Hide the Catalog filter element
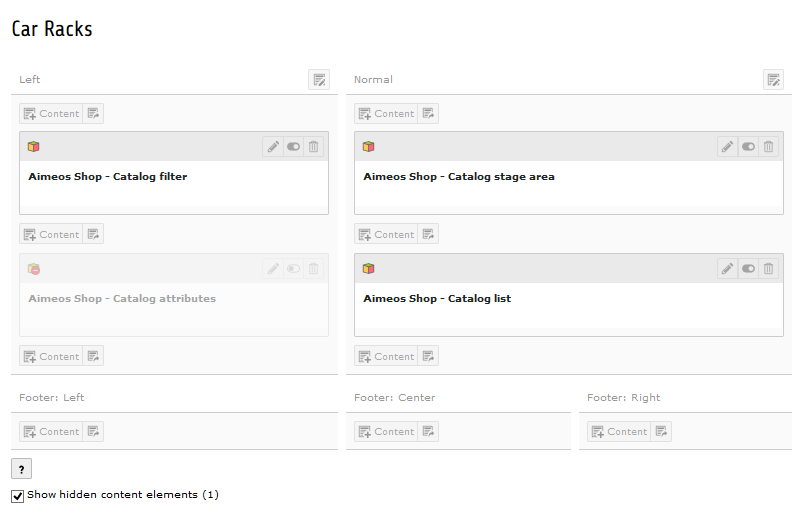This screenshot has height=516, width=800. [x=293, y=147]
